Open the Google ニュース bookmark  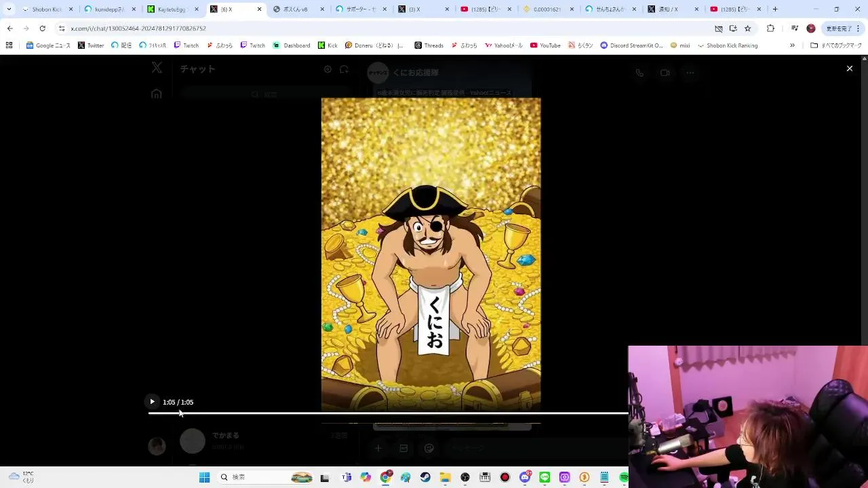click(x=48, y=45)
